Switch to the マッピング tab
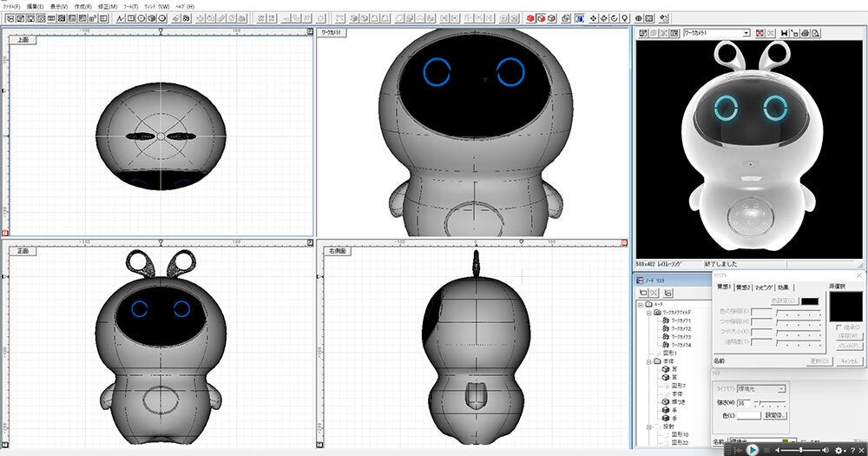Viewport: 868px width, 456px height. (x=764, y=287)
